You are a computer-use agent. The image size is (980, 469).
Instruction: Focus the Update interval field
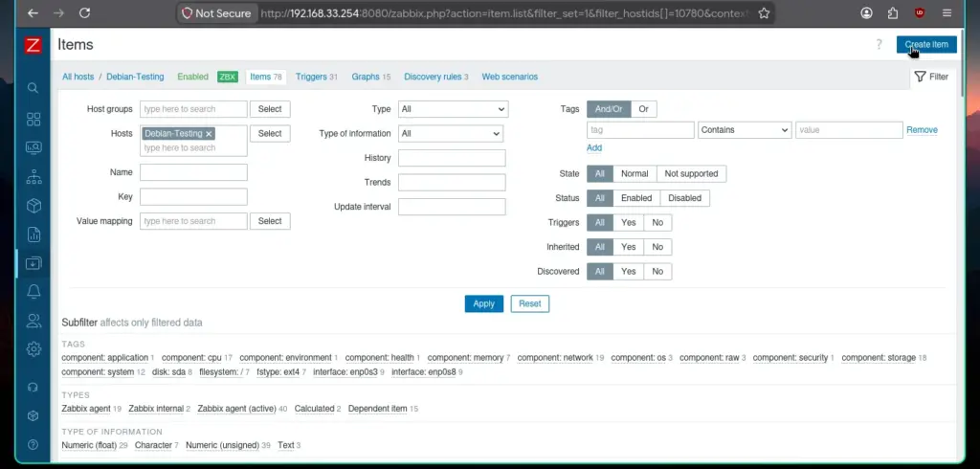(x=452, y=207)
